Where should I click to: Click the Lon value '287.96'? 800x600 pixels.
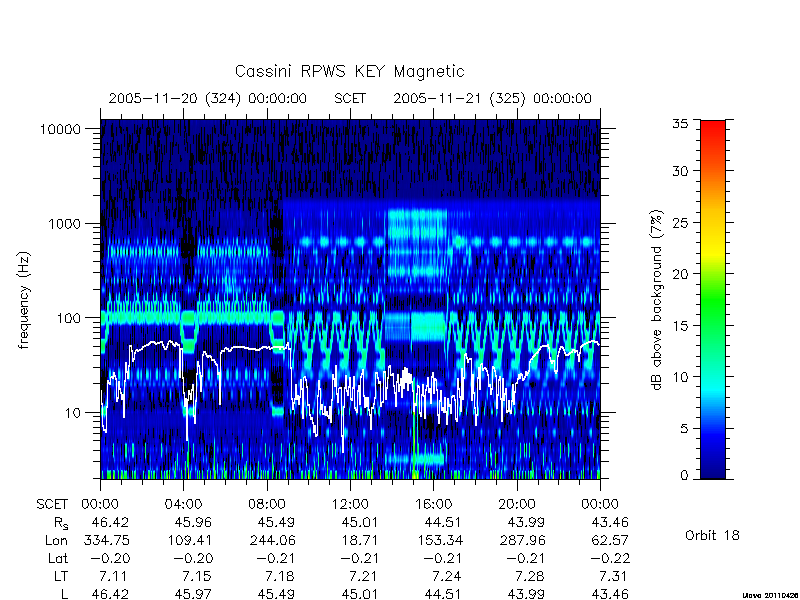(x=522, y=540)
